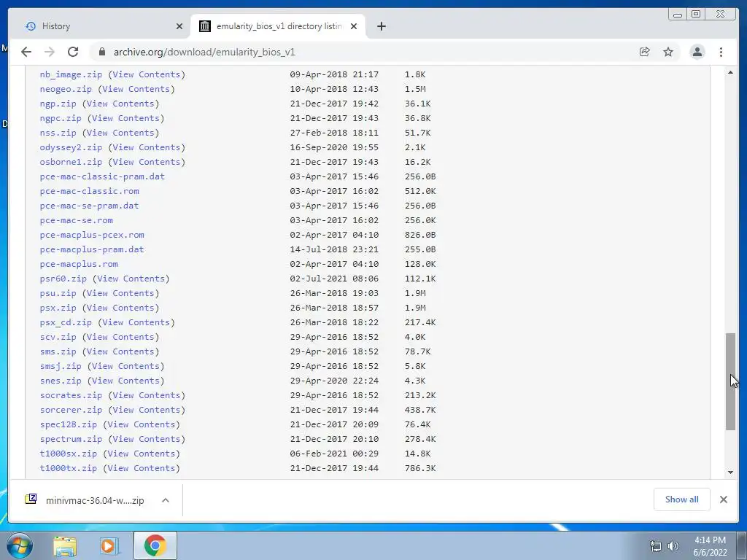Viewport: 747px width, 560px height.
Task: Open options chevron for minivmac download
Action: point(166,500)
